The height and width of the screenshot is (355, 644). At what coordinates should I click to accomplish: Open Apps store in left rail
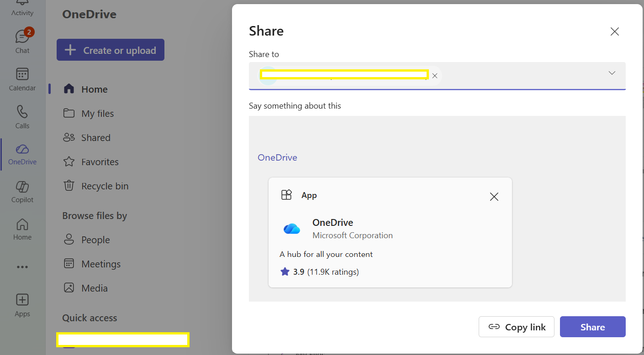coord(22,305)
